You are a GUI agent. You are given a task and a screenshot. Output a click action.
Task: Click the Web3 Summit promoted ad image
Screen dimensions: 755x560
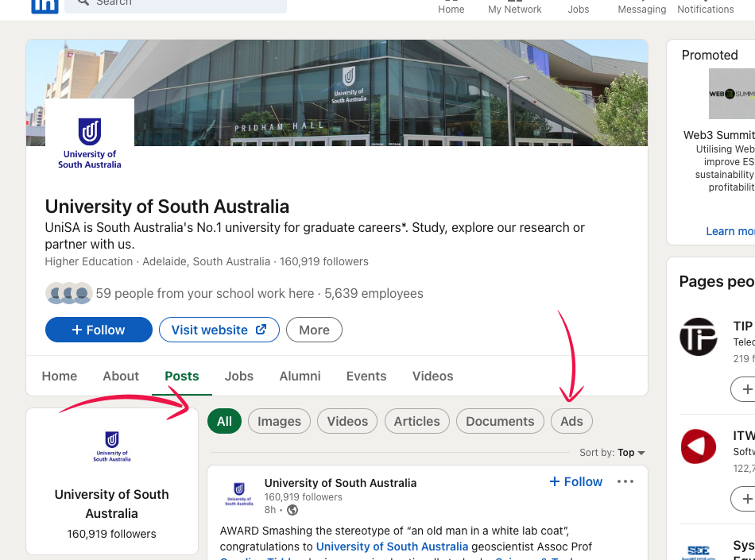click(731, 94)
